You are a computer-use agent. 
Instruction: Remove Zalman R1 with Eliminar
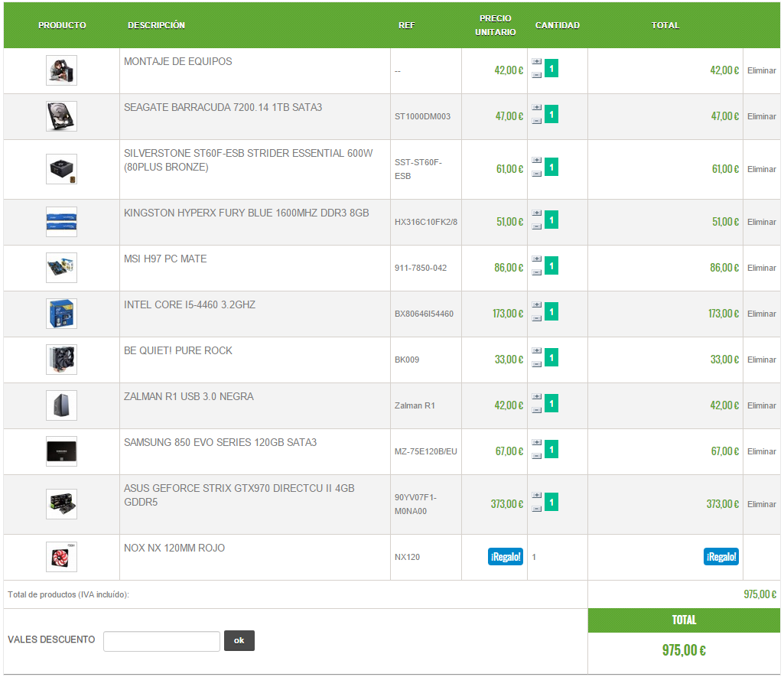click(x=762, y=405)
